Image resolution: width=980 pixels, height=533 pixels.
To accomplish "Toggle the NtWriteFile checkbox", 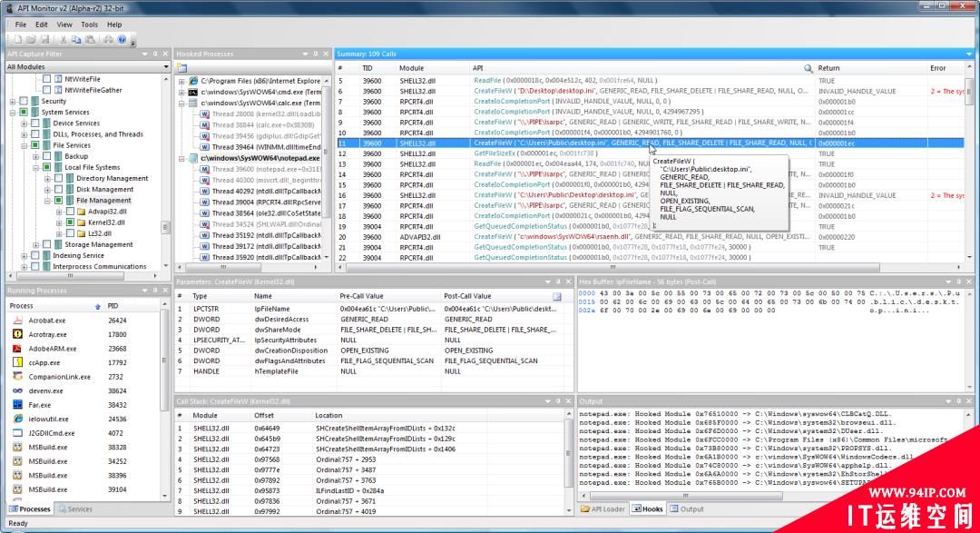I will pos(47,79).
